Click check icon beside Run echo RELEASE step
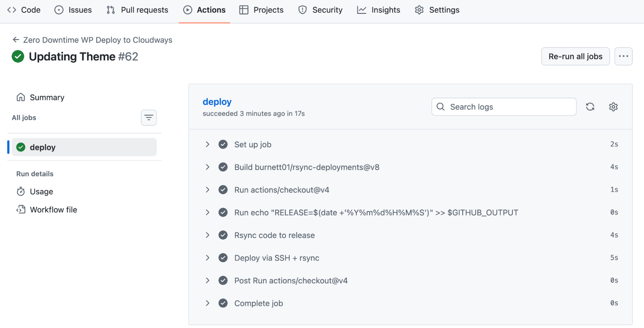The width and height of the screenshot is (644, 328). coord(223,213)
